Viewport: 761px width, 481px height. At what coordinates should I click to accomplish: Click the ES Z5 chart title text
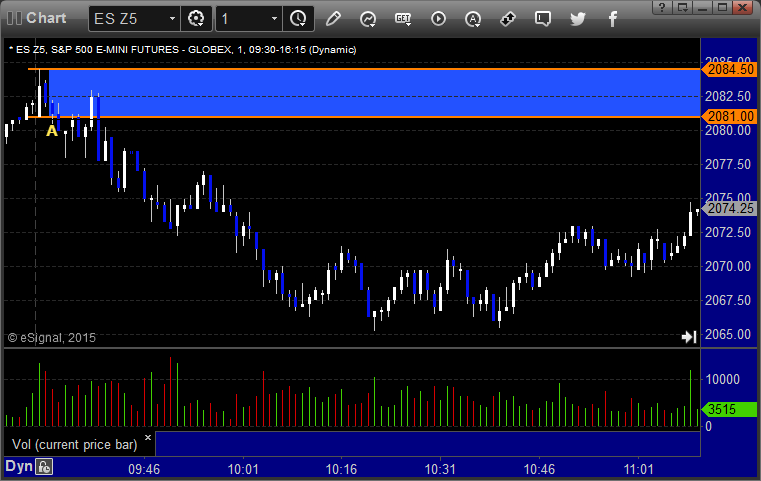pyautogui.click(x=182, y=50)
